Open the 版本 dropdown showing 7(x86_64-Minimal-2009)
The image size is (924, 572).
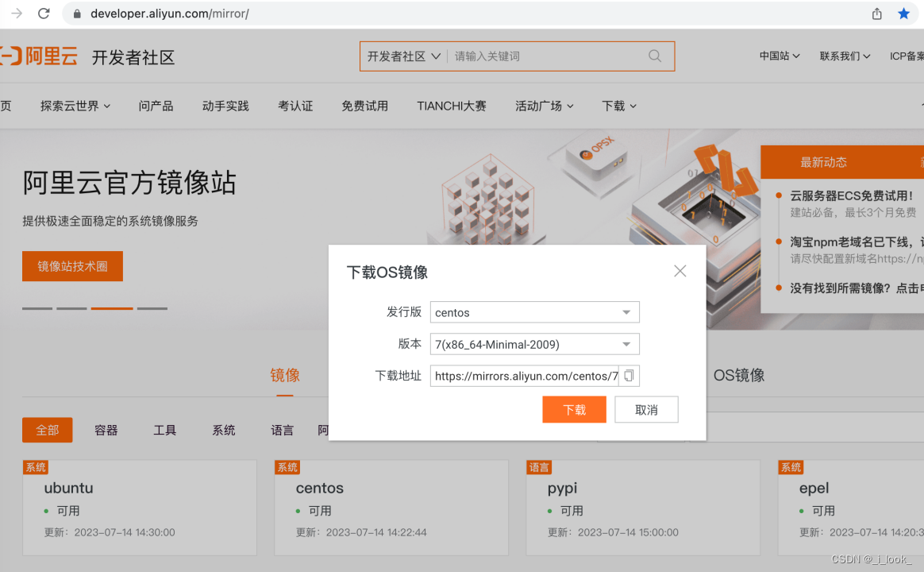click(x=534, y=344)
